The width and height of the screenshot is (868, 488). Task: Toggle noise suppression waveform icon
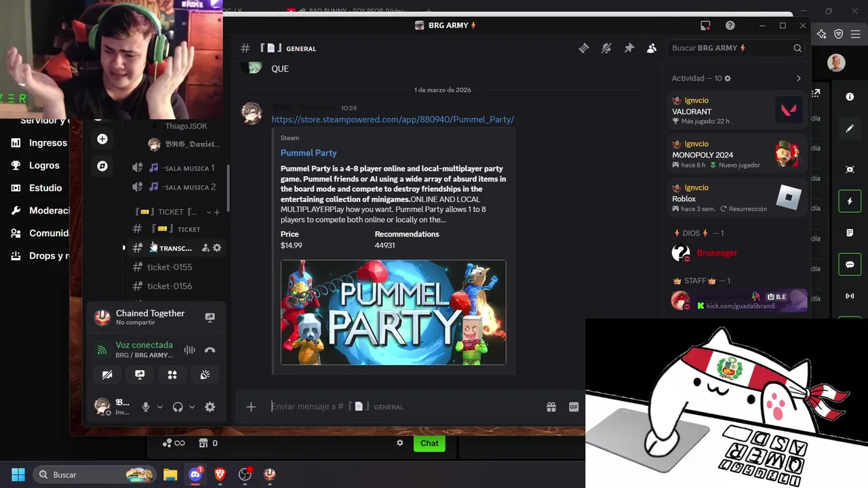tap(189, 350)
